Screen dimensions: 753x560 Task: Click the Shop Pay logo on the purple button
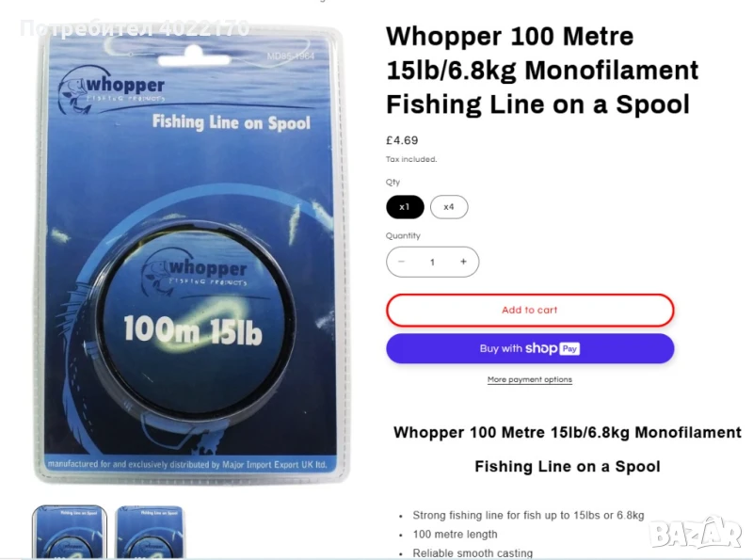point(553,348)
